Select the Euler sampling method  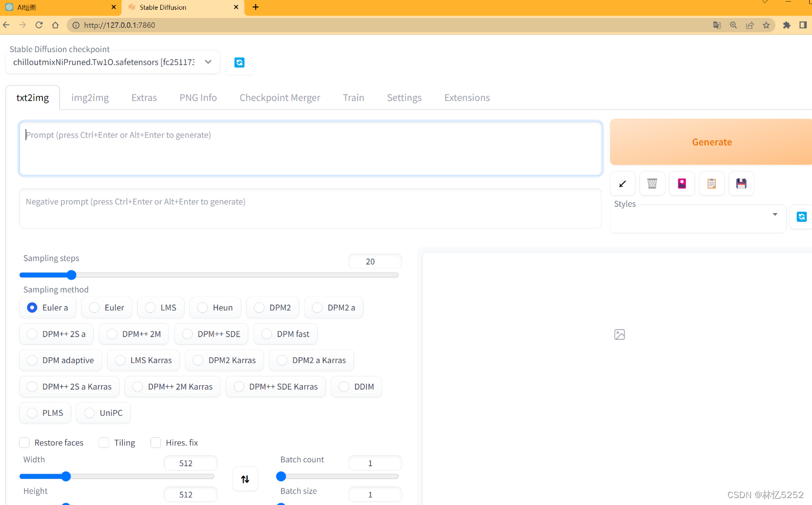click(x=106, y=308)
